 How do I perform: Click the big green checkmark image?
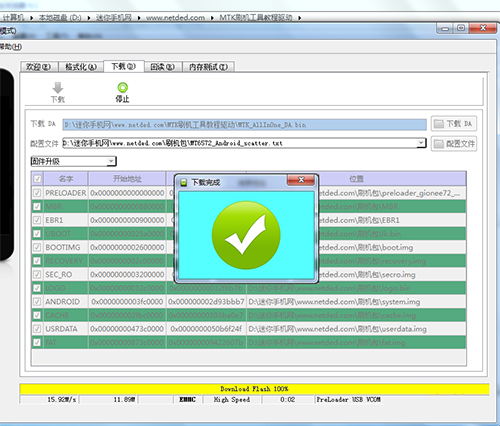coord(246,235)
